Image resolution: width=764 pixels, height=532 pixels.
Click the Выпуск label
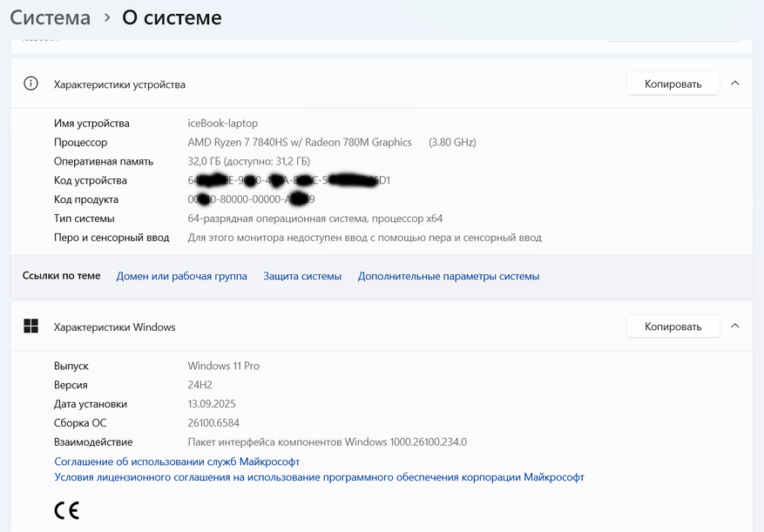71,366
